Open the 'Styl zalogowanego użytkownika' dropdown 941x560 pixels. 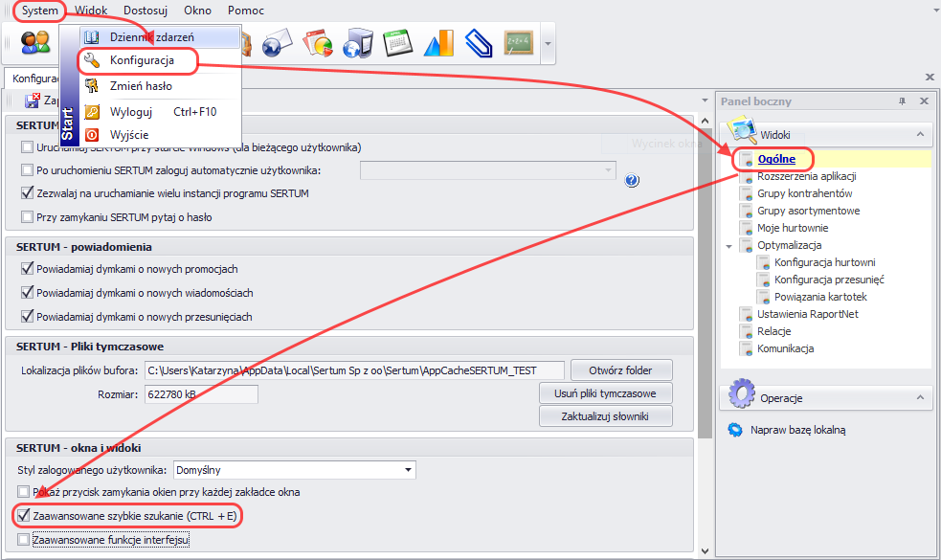pos(409,470)
